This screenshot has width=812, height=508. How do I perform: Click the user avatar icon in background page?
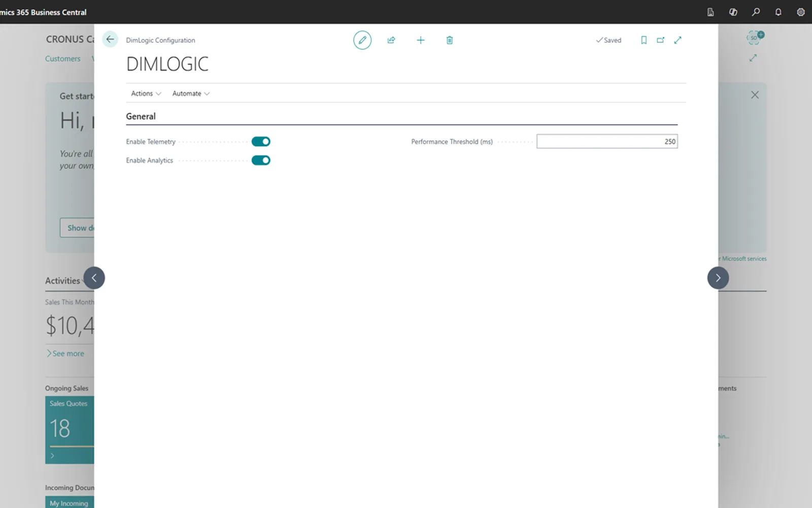(755, 38)
